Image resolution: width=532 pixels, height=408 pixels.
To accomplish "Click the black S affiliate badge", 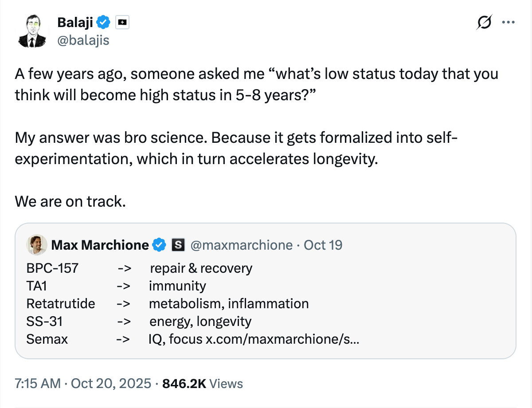I will [x=178, y=245].
